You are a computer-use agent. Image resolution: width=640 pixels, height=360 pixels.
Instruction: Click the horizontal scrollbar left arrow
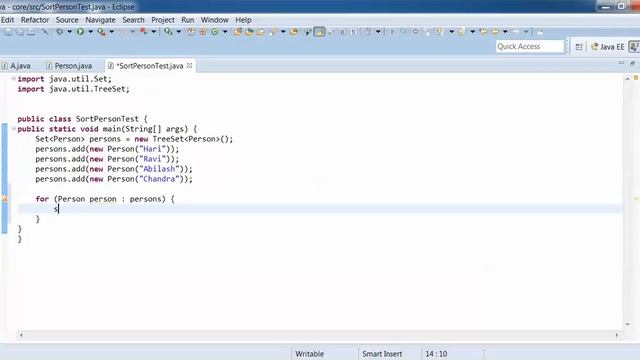pyautogui.click(x=21, y=335)
